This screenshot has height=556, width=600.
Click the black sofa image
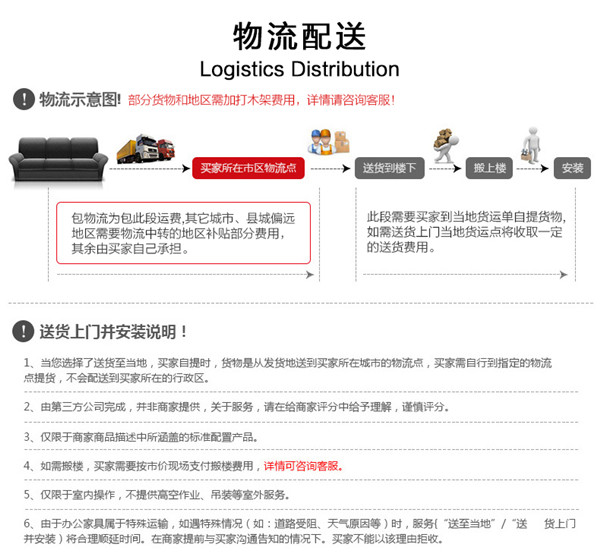click(x=58, y=159)
